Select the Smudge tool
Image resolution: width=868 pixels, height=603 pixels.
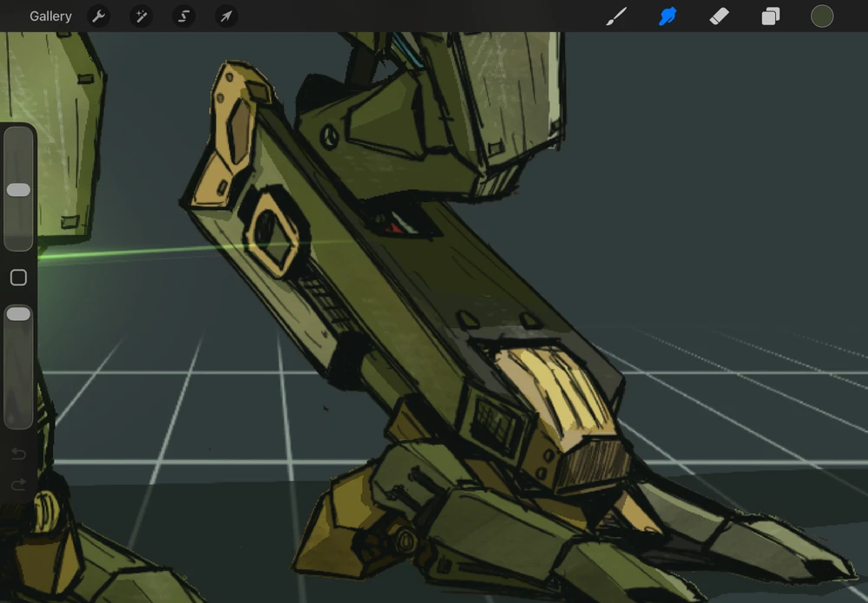(x=667, y=16)
